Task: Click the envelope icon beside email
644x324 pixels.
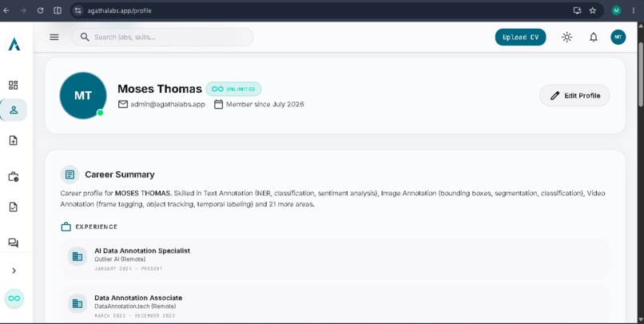Action: click(123, 105)
